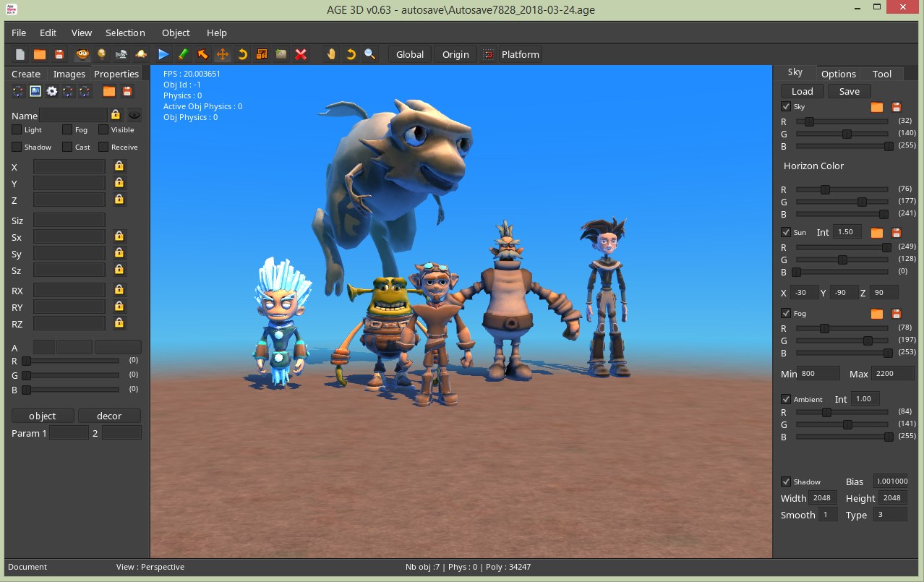The height and width of the screenshot is (582, 924).
Task: Switch to the Options tab
Action: point(839,74)
